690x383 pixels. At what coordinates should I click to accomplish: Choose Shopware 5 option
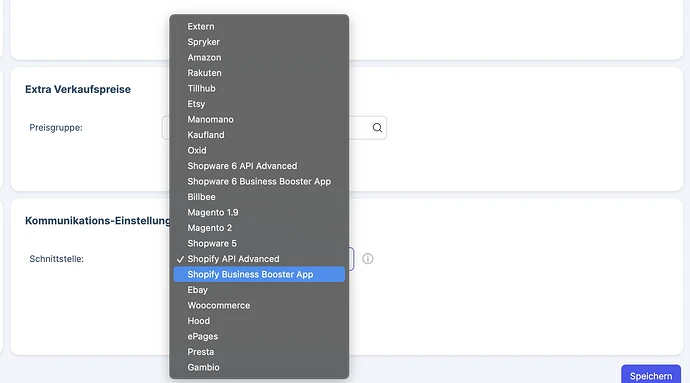click(259, 243)
